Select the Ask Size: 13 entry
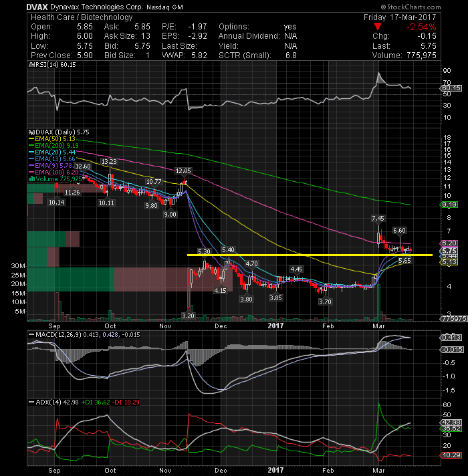 coord(127,36)
